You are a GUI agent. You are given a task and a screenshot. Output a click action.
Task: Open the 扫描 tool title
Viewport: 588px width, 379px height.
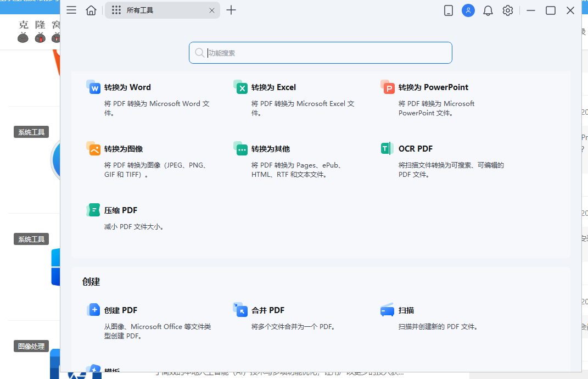(406, 310)
